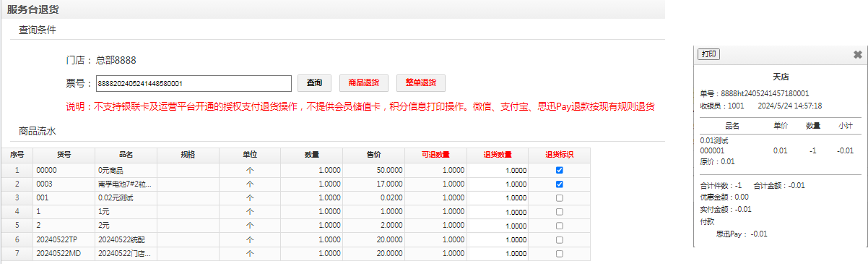Click the 规格 column header
This screenshot has width=868, height=264.
[188, 155]
